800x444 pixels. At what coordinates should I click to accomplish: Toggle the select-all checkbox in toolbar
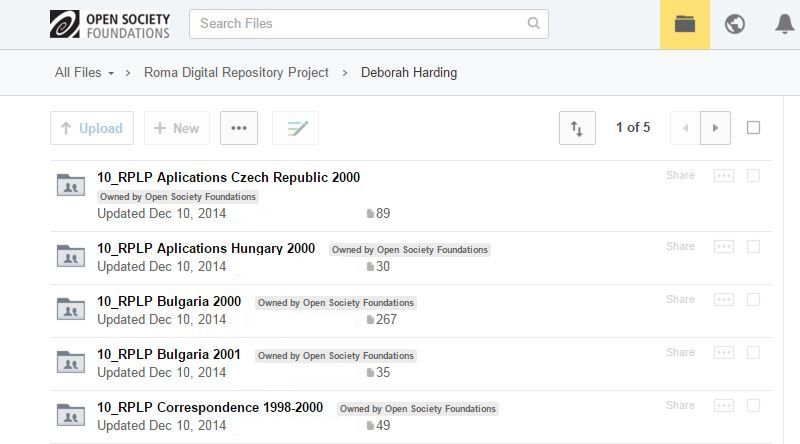753,128
